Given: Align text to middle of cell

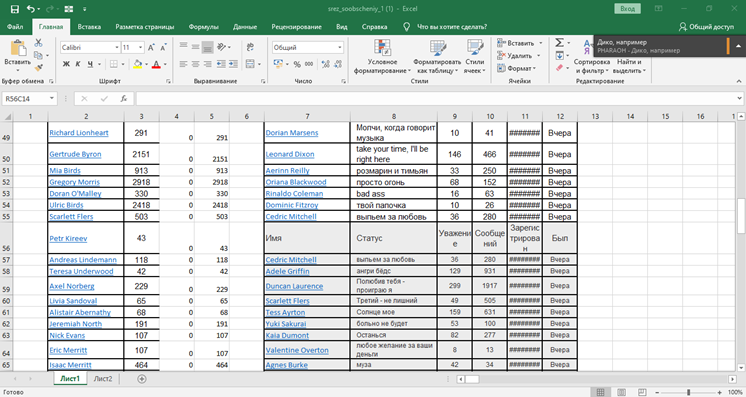Looking at the screenshot, I should [x=195, y=47].
